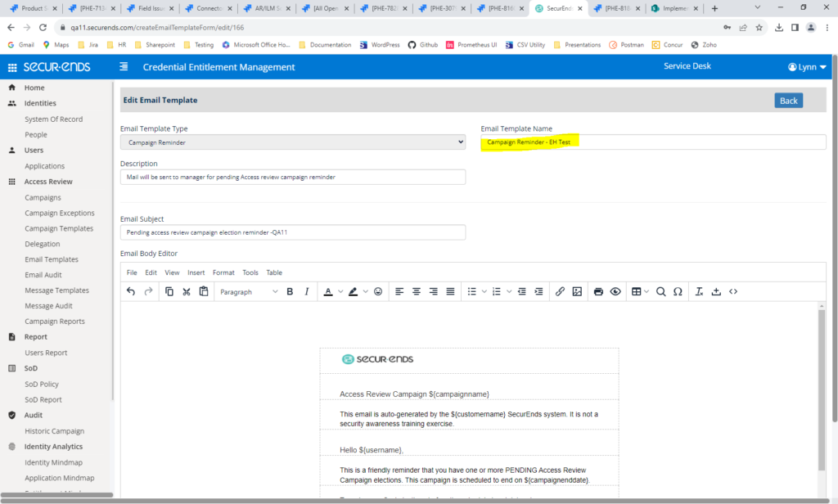Screen dimensions: 838x504
Task: Toggle italic formatting
Action: pyautogui.click(x=307, y=291)
